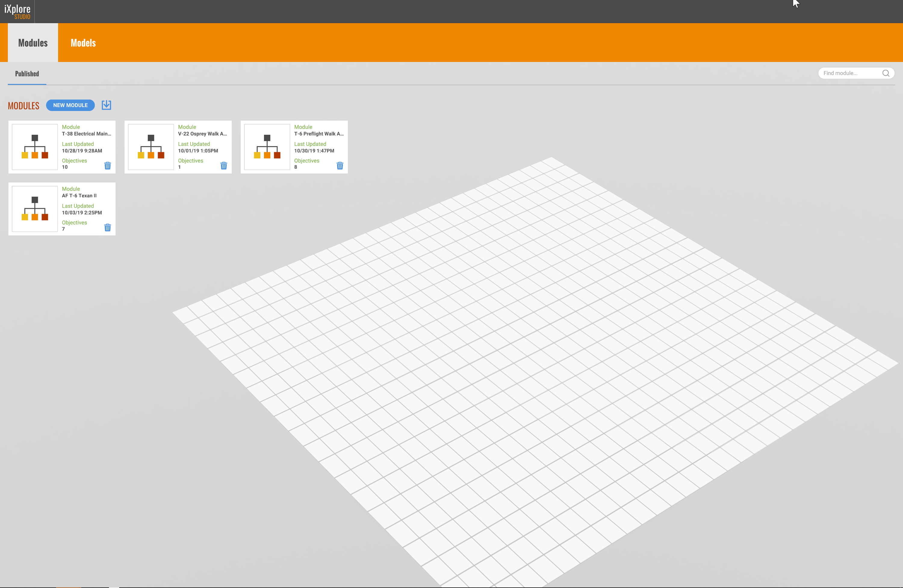This screenshot has height=588, width=903.
Task: Delete the V-22 Osprey Walk module
Action: point(224,166)
